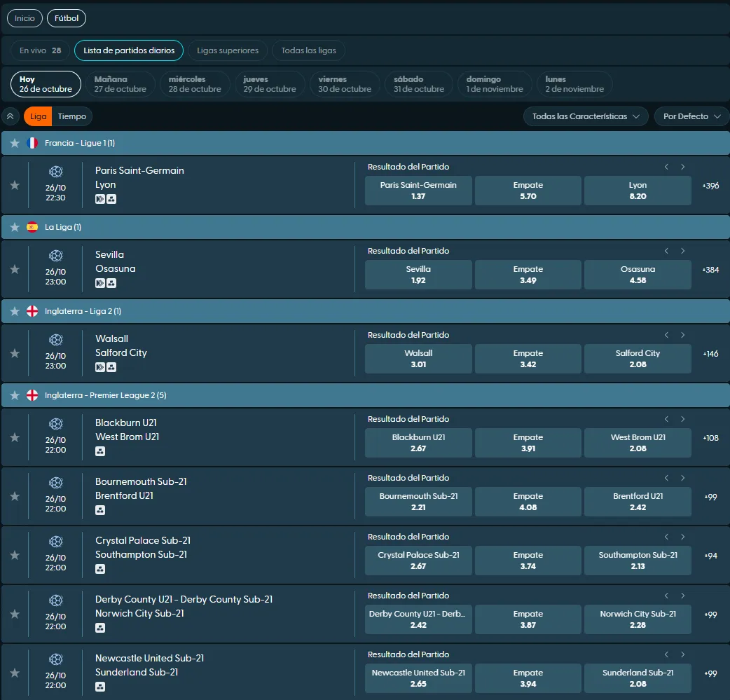Click the England flag icon for Liga 2

tap(32, 311)
